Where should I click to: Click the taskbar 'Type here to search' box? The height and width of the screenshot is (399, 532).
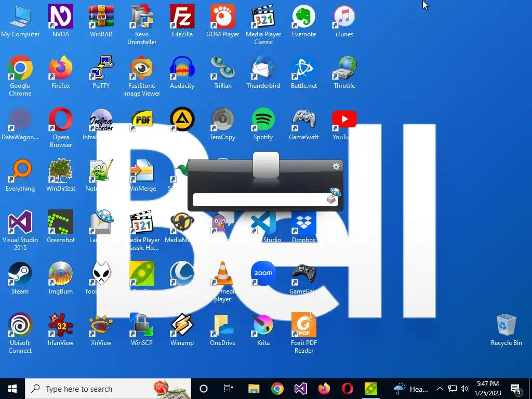(108, 389)
